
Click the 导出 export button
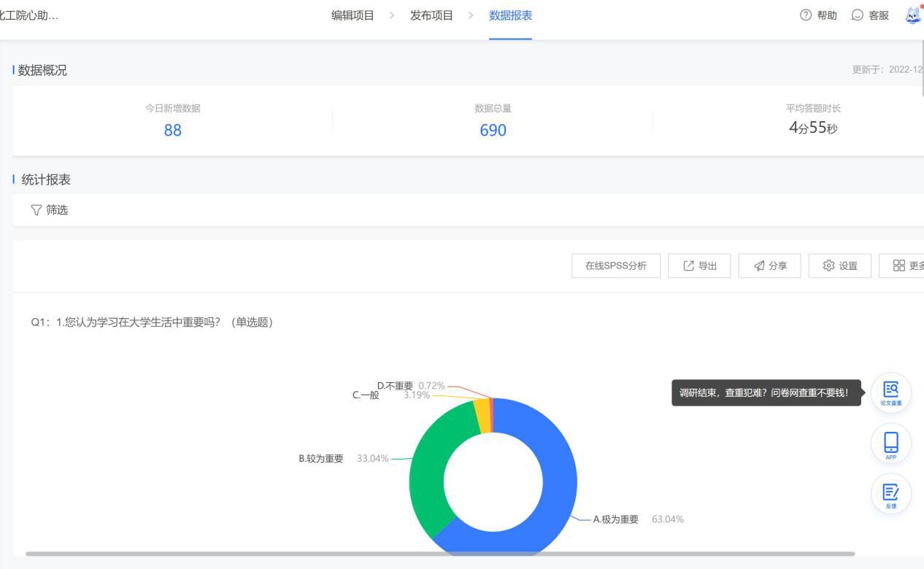[699, 266]
